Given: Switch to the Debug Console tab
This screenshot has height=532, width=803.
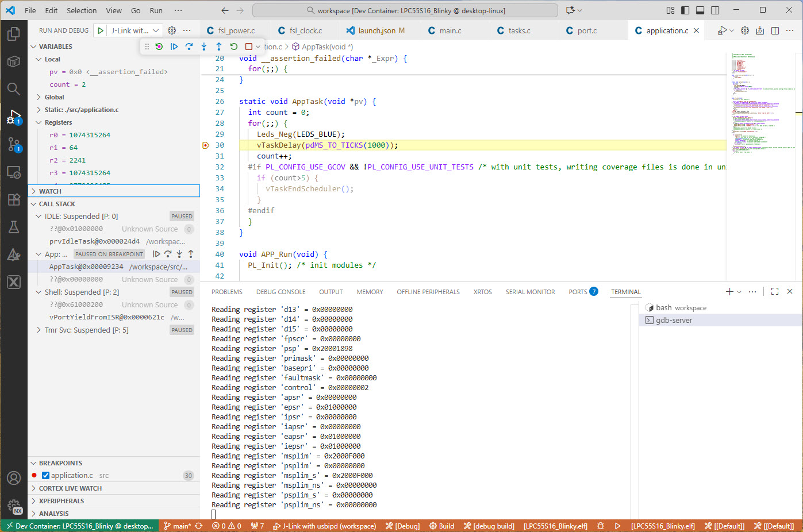Looking at the screenshot, I should tap(281, 292).
